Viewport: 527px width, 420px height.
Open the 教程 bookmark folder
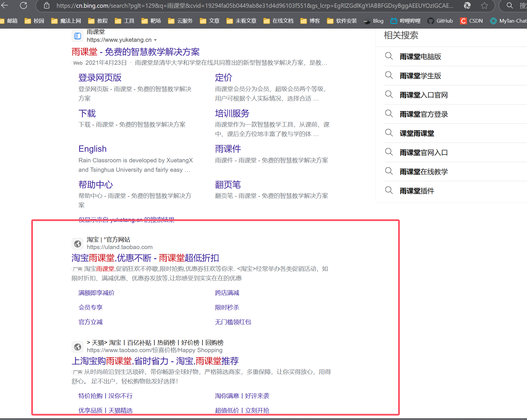pos(98,21)
